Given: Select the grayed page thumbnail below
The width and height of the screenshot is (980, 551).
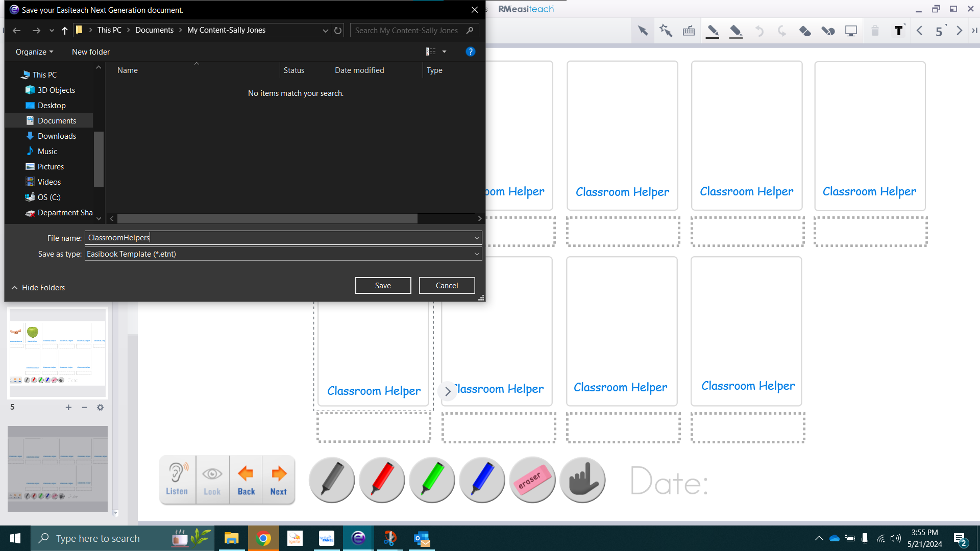Looking at the screenshot, I should pos(58,468).
